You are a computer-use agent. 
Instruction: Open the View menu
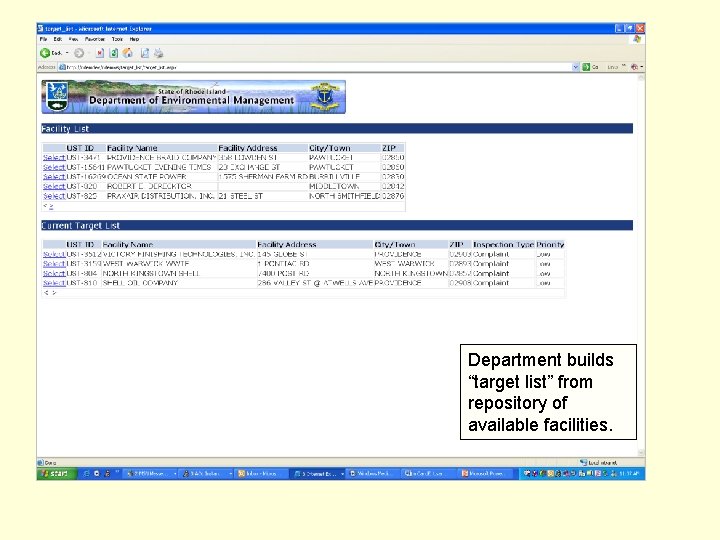73,39
